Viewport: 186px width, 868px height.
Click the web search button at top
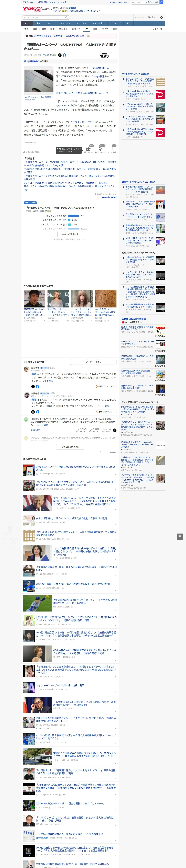tap(161, 2)
